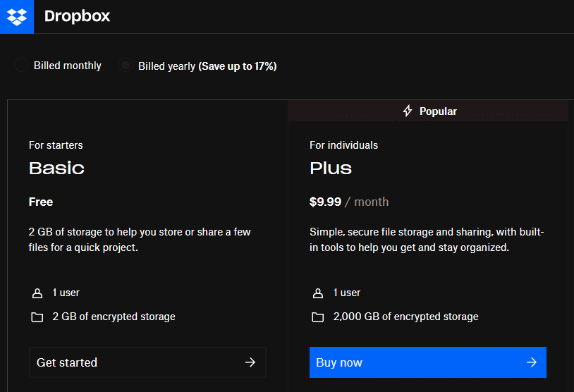The width and height of the screenshot is (574, 392).
Task: Click the Buy now button for Plus
Action: click(427, 362)
